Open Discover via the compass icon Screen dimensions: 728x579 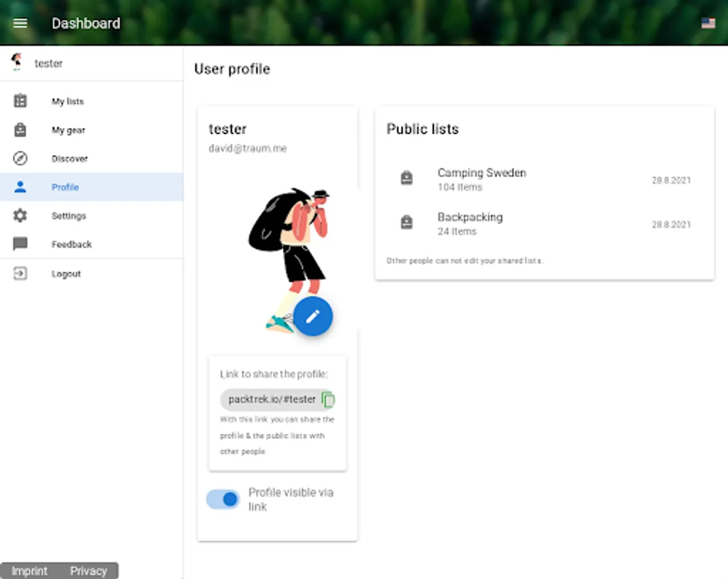(20, 158)
